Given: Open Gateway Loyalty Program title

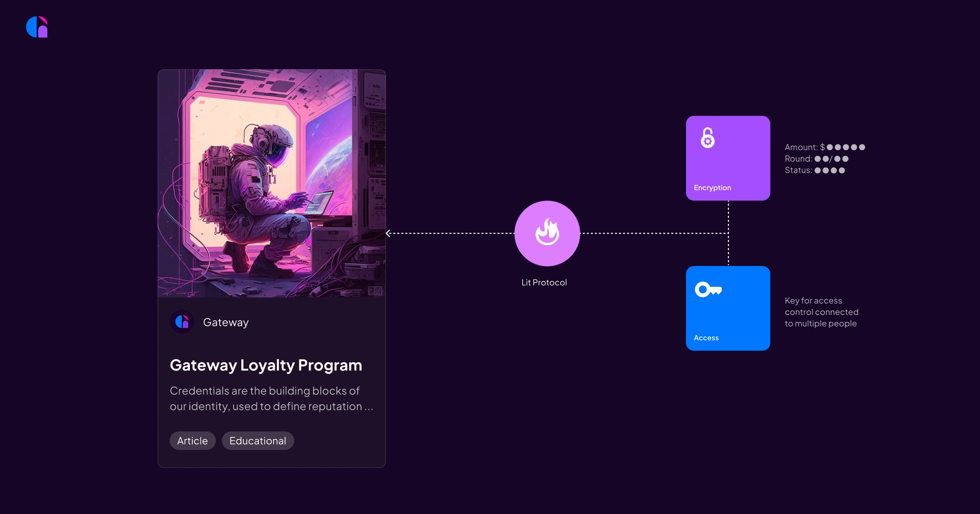Looking at the screenshot, I should click(x=266, y=365).
